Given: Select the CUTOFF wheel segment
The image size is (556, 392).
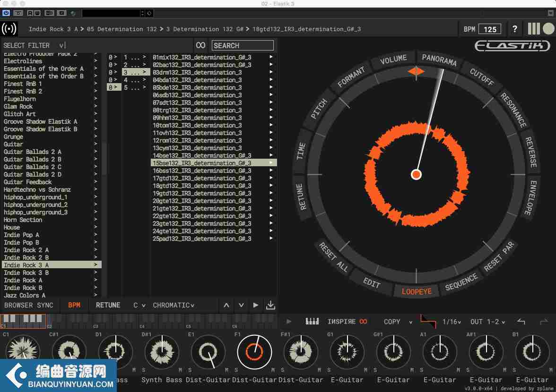Looking at the screenshot, I should (x=481, y=77).
